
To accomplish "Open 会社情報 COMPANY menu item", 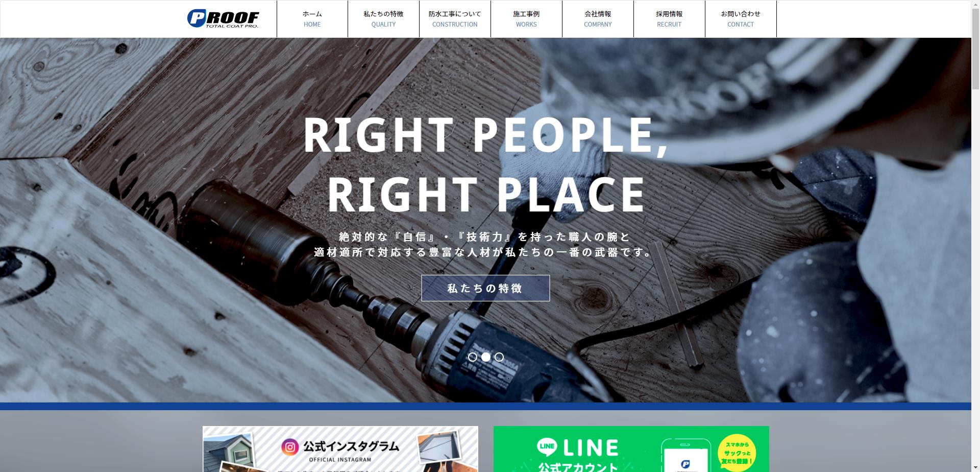I will (x=598, y=19).
